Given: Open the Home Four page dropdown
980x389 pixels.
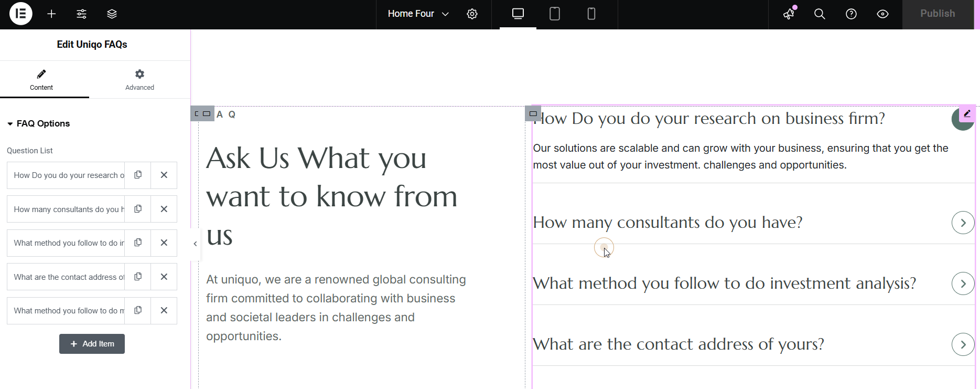Looking at the screenshot, I should pyautogui.click(x=418, y=14).
